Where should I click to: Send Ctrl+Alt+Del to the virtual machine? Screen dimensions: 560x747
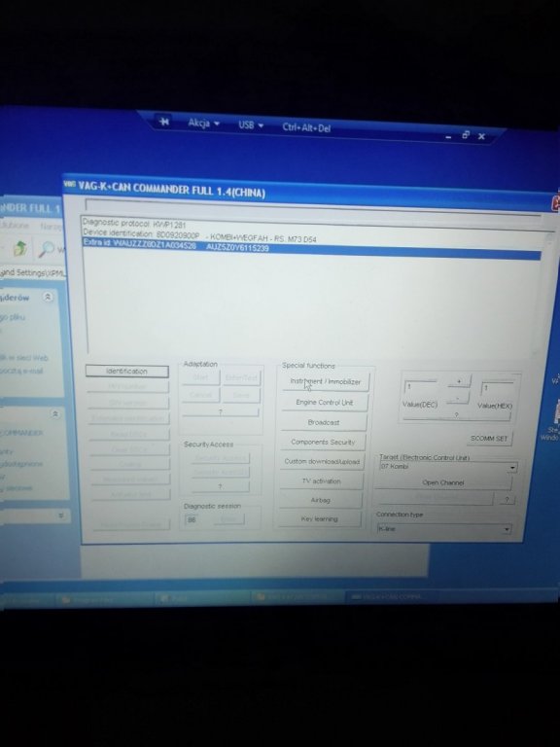[x=306, y=127]
